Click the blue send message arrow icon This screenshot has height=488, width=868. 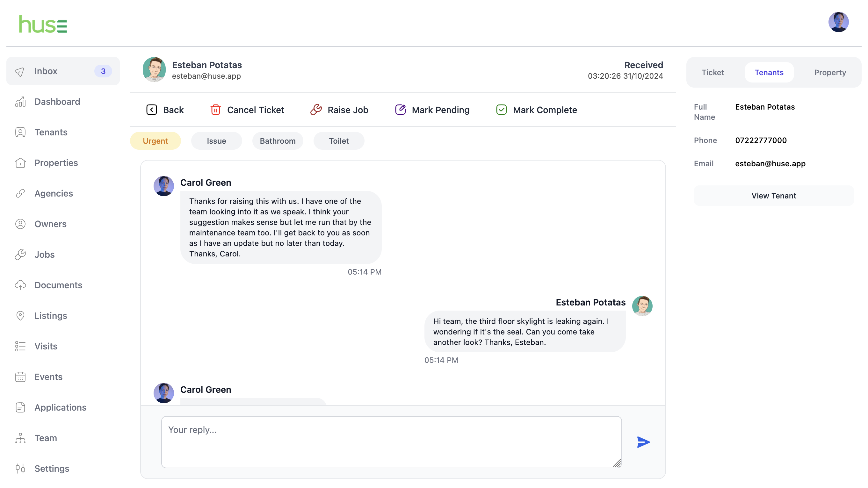[643, 442]
